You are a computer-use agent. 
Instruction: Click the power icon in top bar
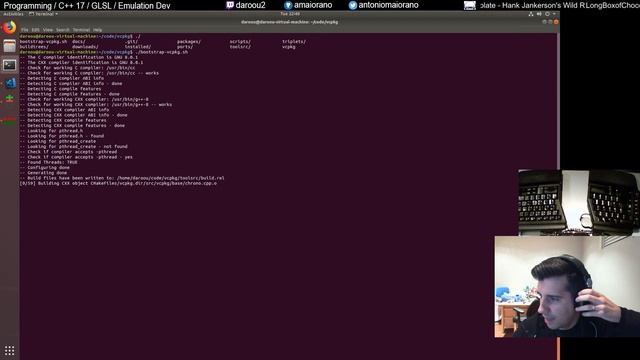click(x=547, y=14)
